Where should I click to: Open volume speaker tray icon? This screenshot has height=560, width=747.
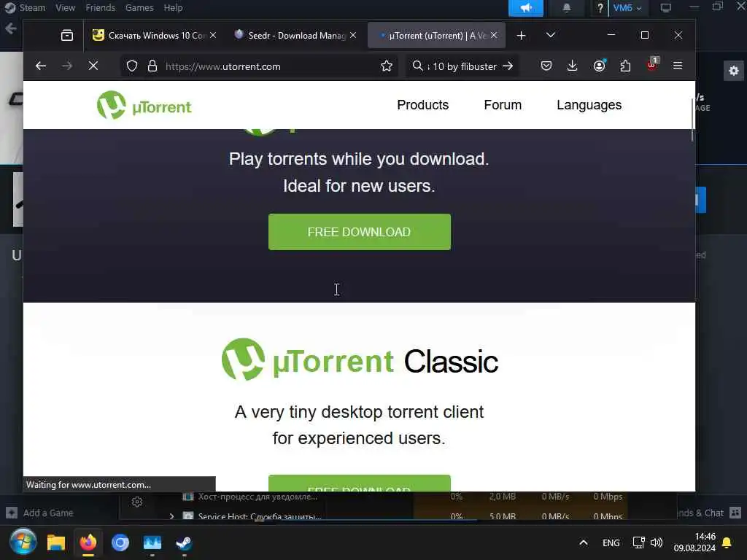click(657, 542)
